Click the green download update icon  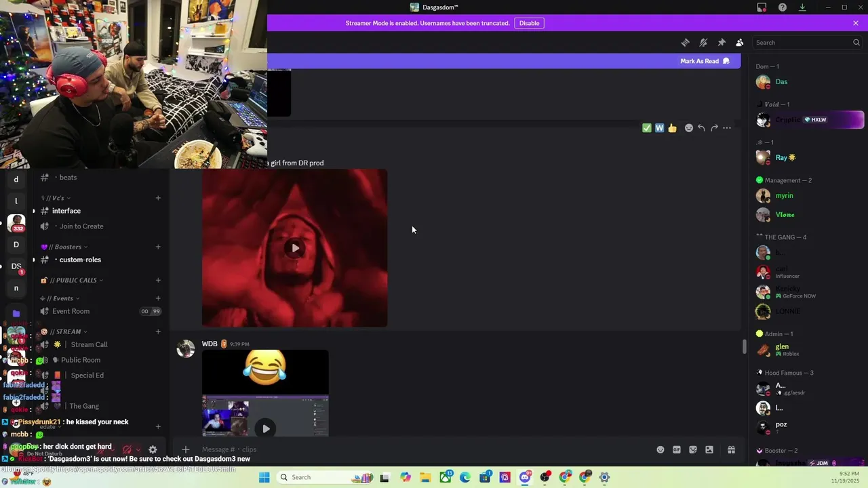pos(802,7)
